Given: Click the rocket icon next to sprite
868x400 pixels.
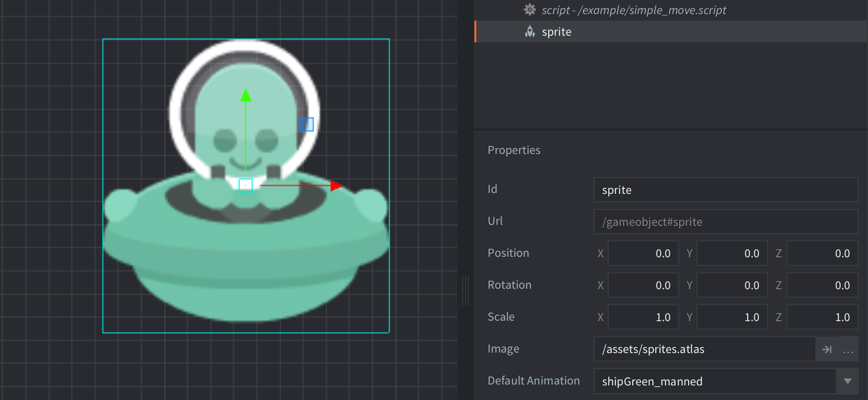Looking at the screenshot, I should [x=530, y=31].
